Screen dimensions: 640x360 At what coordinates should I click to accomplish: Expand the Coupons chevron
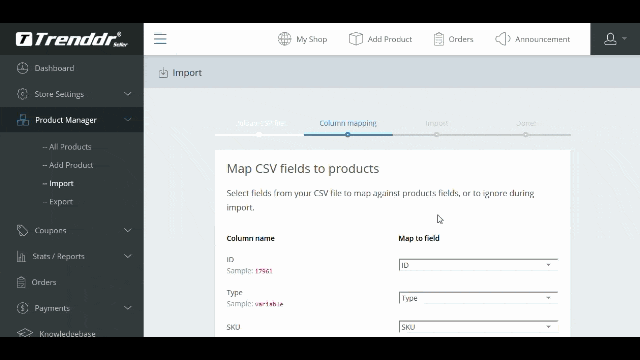pyautogui.click(x=128, y=230)
